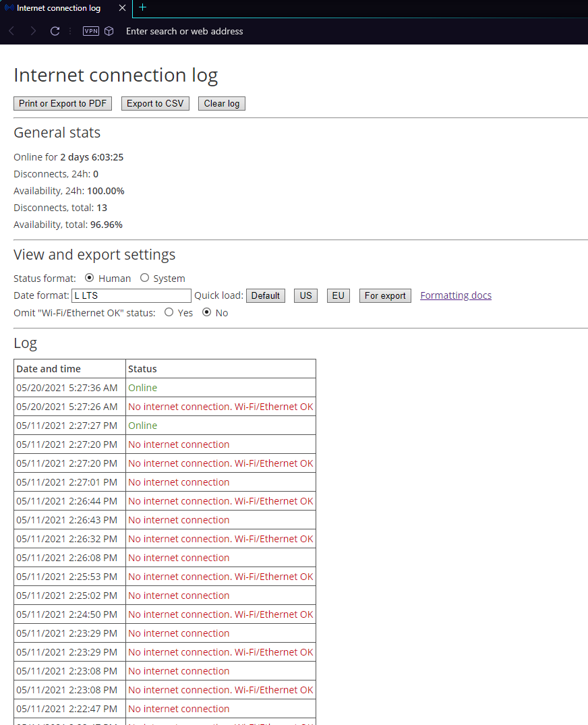Reload the current page
The width and height of the screenshot is (588, 725).
coord(55,31)
